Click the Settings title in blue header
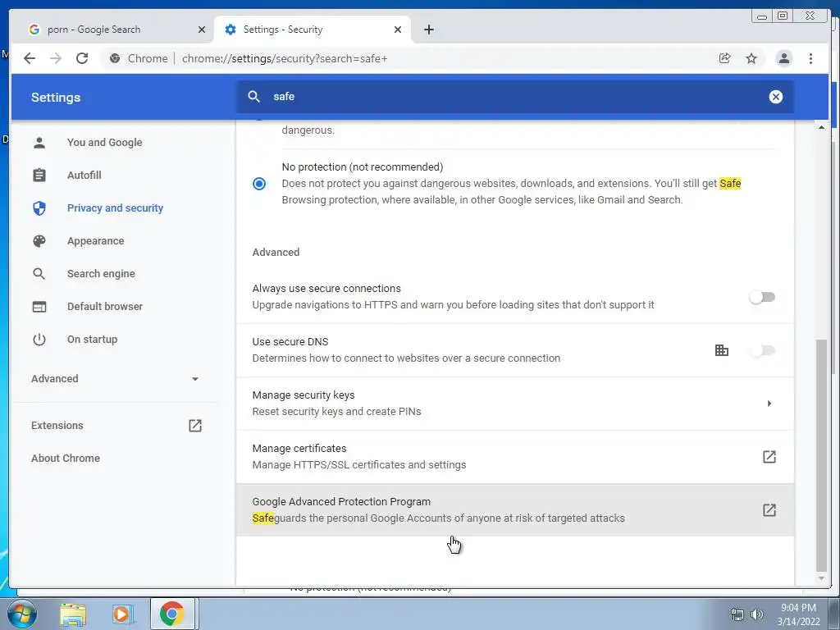840x630 pixels. [56, 98]
